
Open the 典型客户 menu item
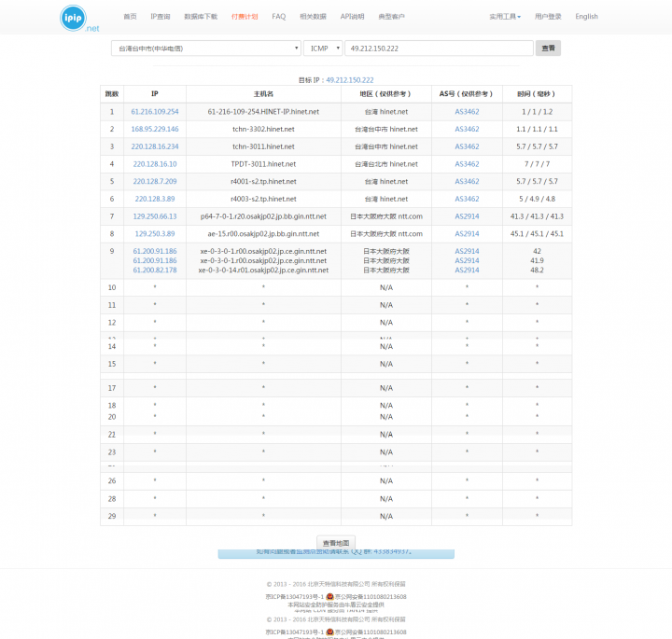pyautogui.click(x=391, y=16)
